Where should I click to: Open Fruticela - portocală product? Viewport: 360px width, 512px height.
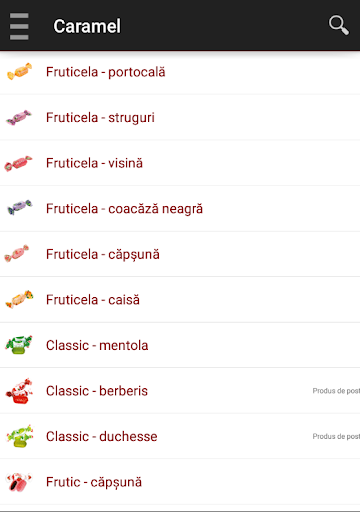click(x=180, y=72)
